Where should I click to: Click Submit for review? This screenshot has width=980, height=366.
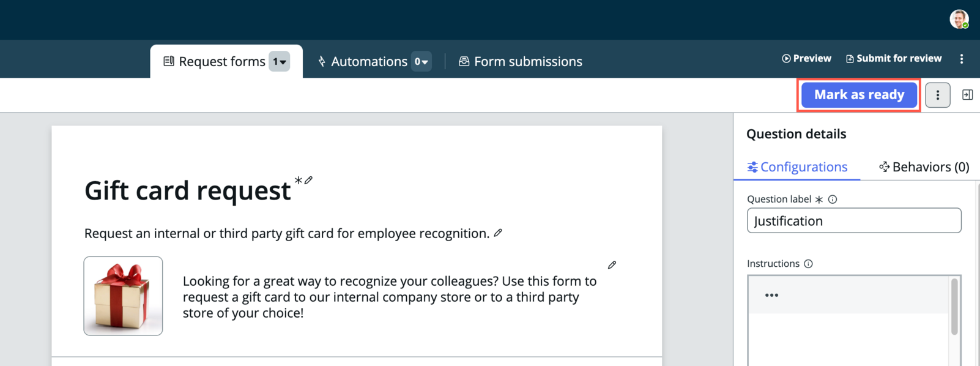pyautogui.click(x=894, y=59)
